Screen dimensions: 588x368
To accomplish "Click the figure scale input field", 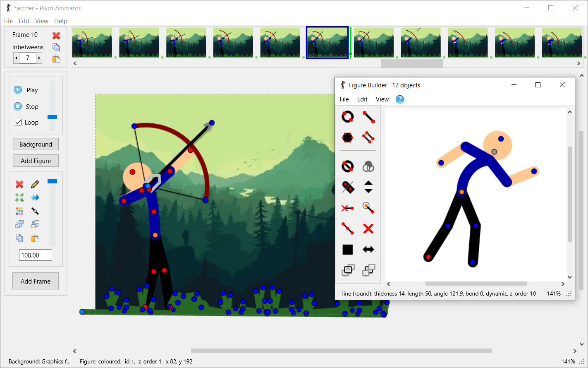I will [36, 255].
